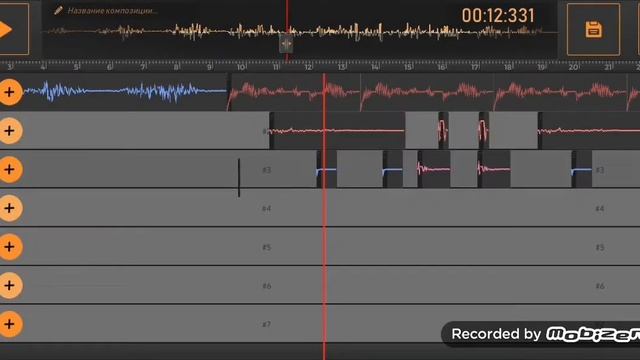The height and width of the screenshot is (360, 640).
Task: Click the left #5 track label
Action: click(x=267, y=247)
